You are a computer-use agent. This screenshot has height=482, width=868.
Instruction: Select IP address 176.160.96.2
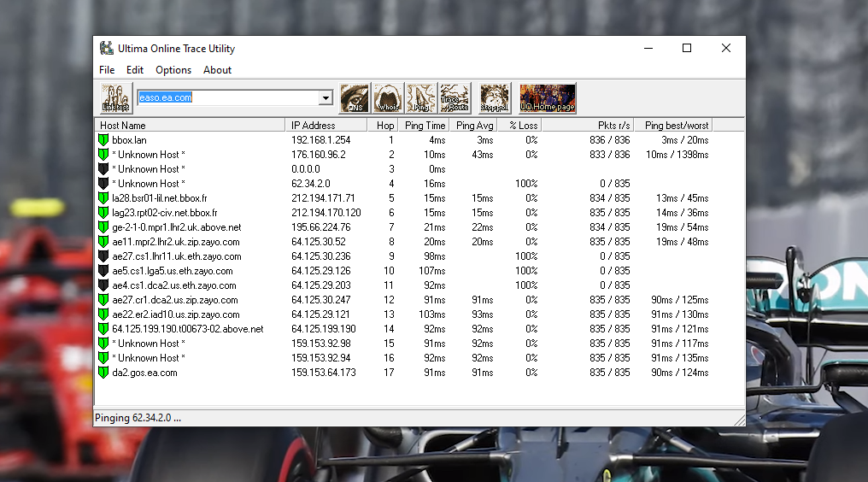(x=319, y=155)
